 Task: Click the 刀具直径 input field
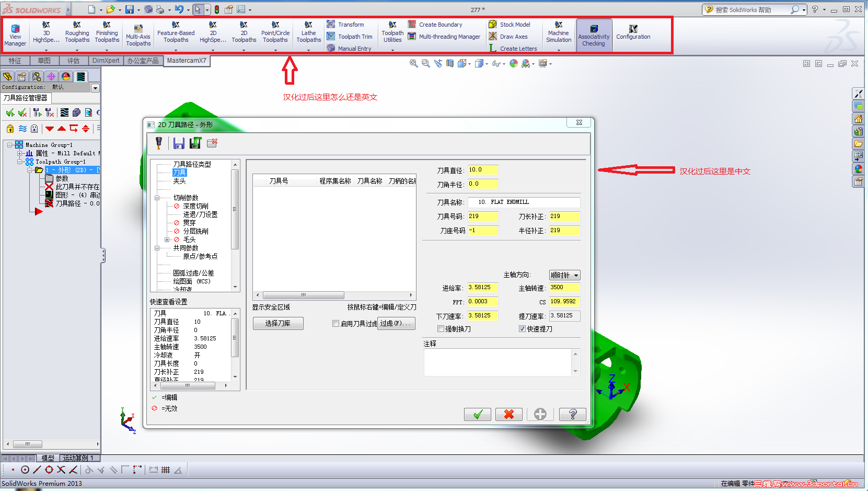pos(483,170)
